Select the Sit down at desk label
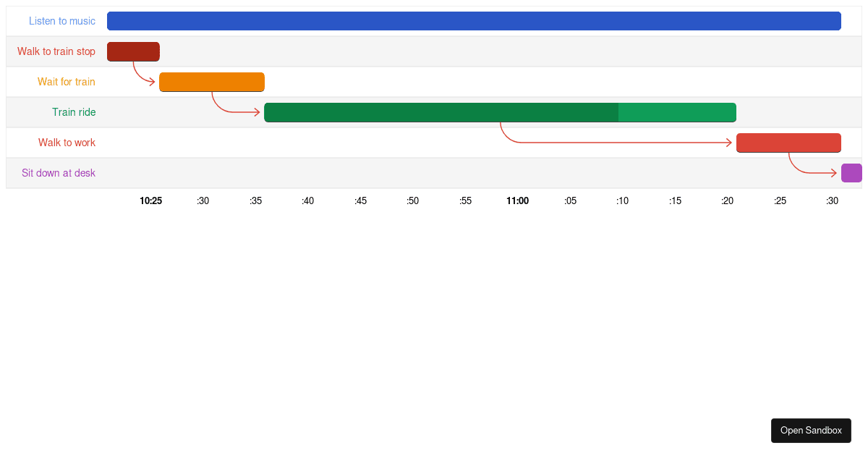This screenshot has height=456, width=868. (x=59, y=173)
